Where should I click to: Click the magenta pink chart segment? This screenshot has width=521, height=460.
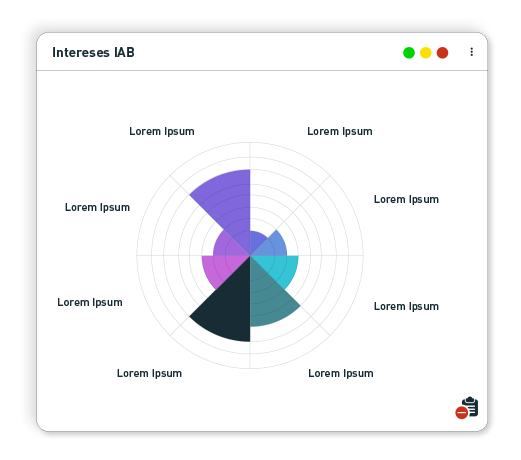[218, 268]
